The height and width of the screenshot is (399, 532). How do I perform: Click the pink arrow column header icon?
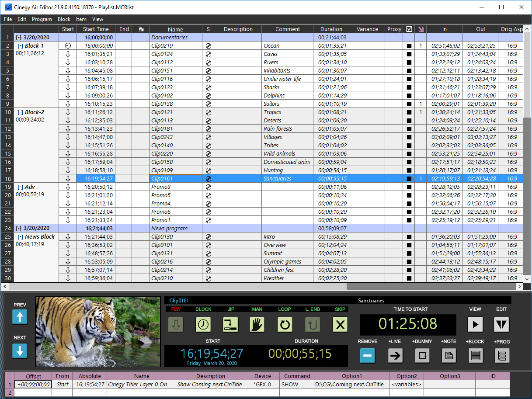421,29
